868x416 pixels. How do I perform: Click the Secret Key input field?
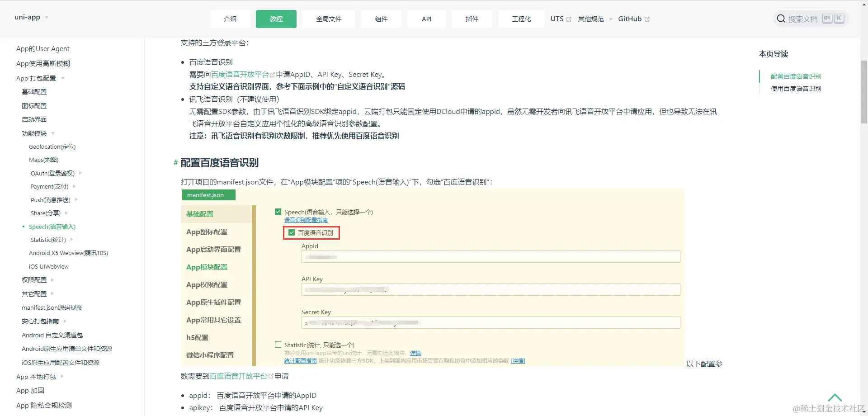(491, 322)
